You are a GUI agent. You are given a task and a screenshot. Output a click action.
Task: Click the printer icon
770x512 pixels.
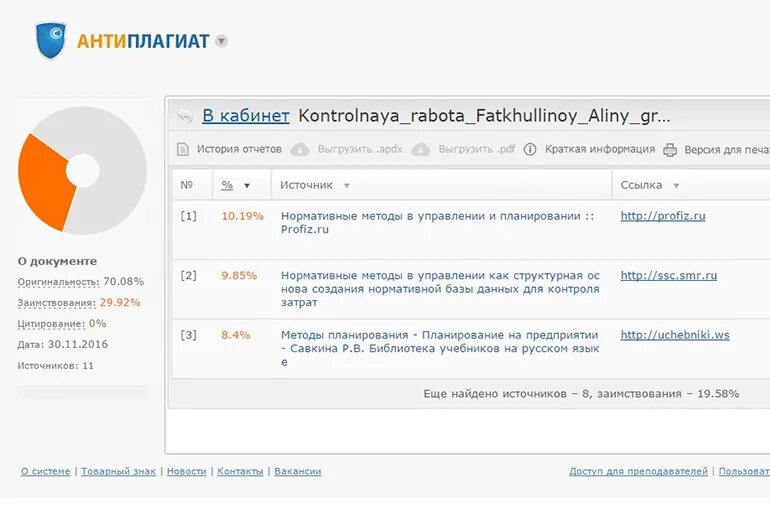click(x=670, y=150)
